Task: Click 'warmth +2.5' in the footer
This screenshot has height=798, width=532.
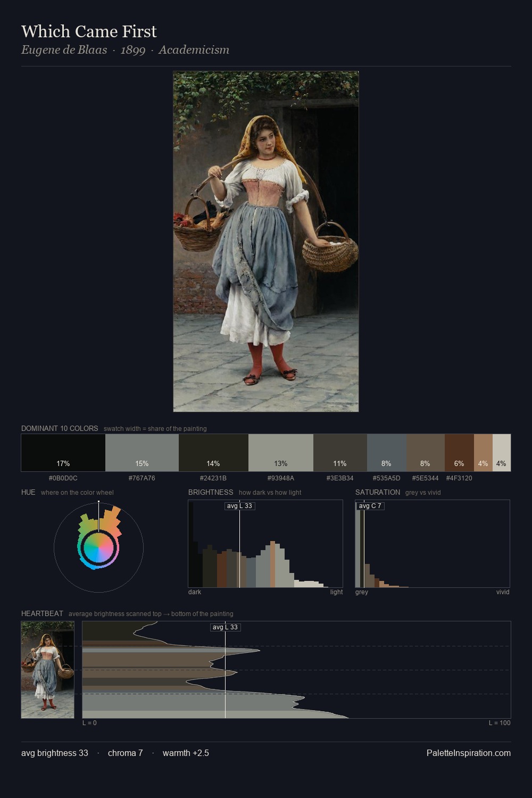Action: pyautogui.click(x=186, y=753)
